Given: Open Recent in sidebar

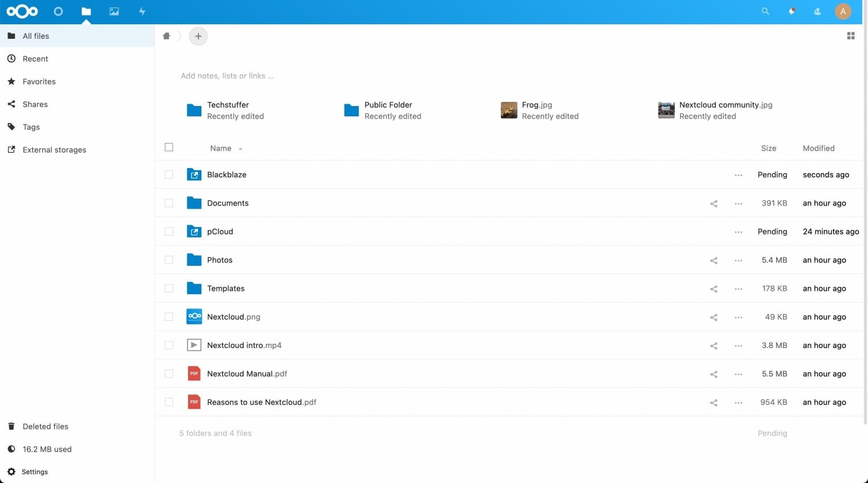Looking at the screenshot, I should click(x=78, y=58).
